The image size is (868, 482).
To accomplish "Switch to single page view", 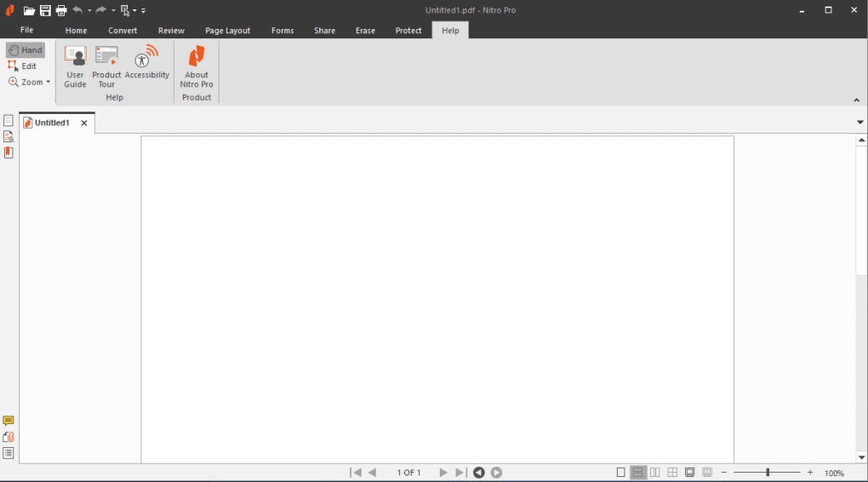I will 620,473.
